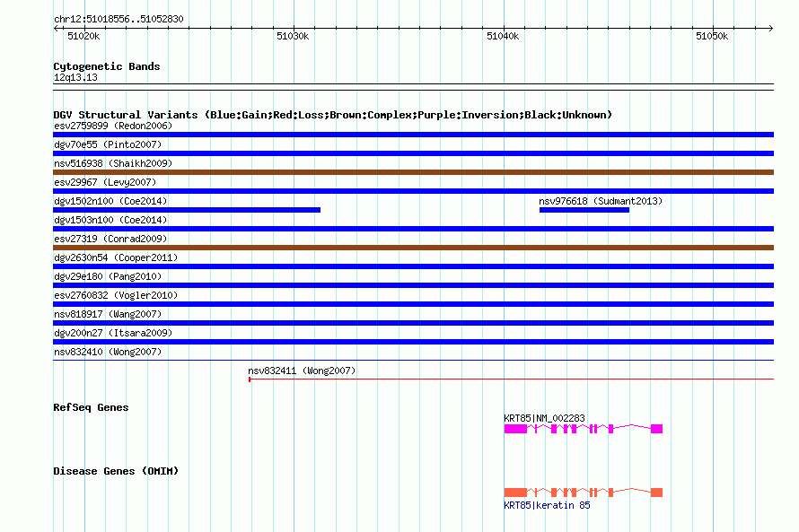This screenshot has height=532, width=799.
Task: Open dgv1502n100 (Coe2014) variant label
Action: click(110, 201)
